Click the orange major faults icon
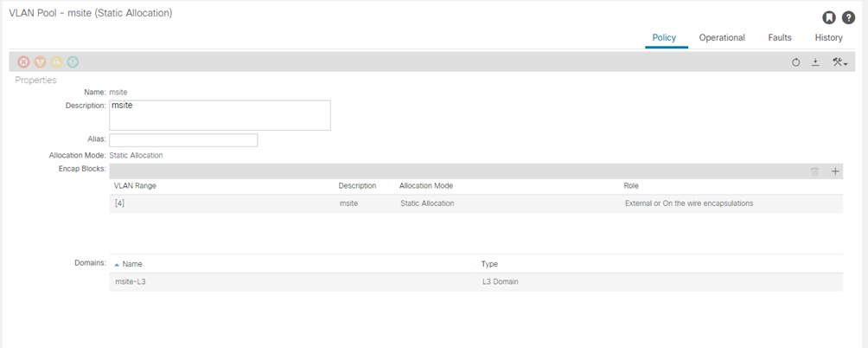Viewport: 868px width, 348px height. tap(40, 61)
